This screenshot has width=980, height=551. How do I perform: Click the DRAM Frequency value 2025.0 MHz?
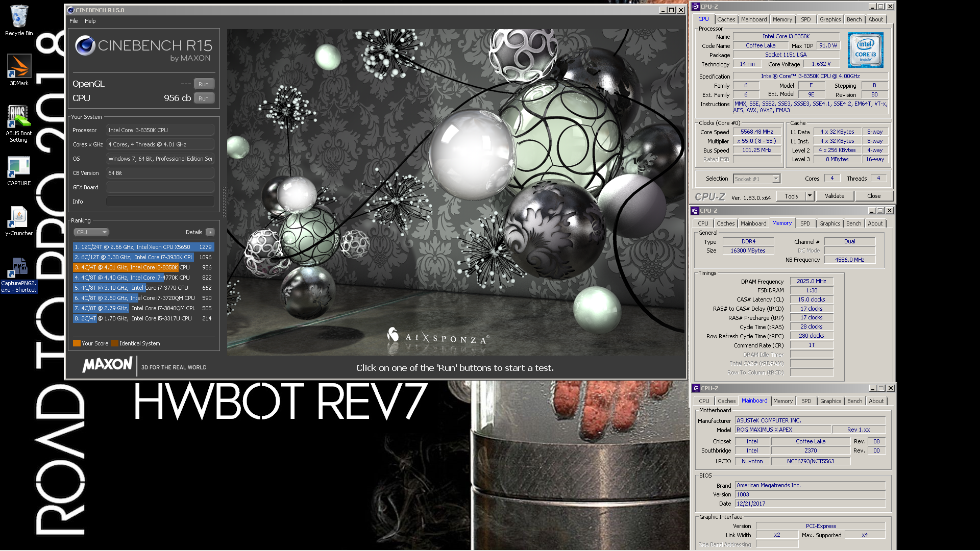click(812, 281)
